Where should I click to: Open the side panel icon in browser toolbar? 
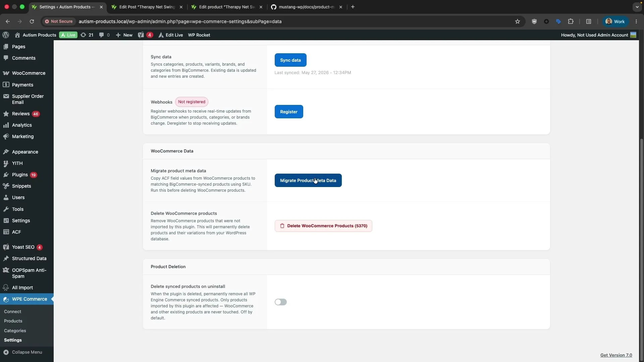[x=589, y=21]
